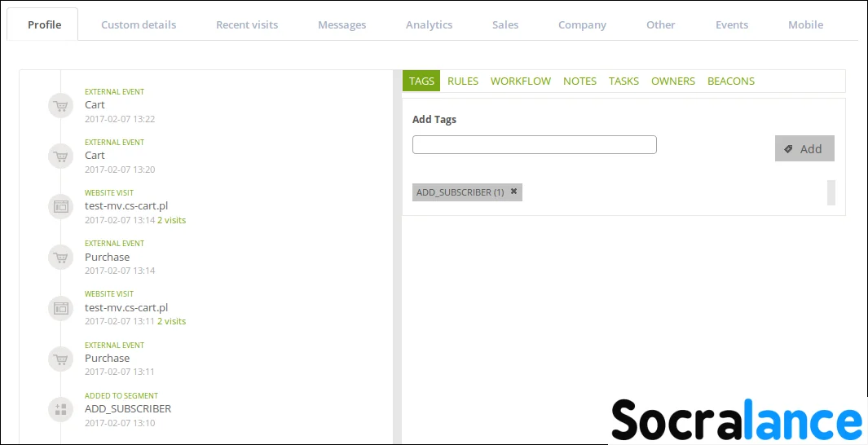The image size is (868, 445).
Task: Open 2 visits link at 13:14
Action: click(x=172, y=220)
